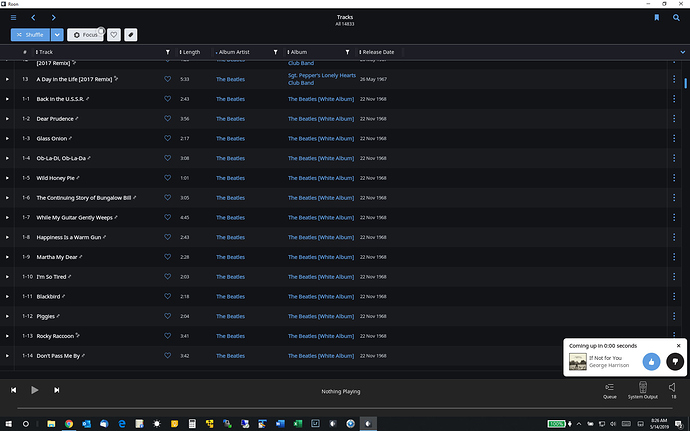This screenshot has height=431, width=690.
Task: Sort by the Track column header
Action: pos(44,52)
